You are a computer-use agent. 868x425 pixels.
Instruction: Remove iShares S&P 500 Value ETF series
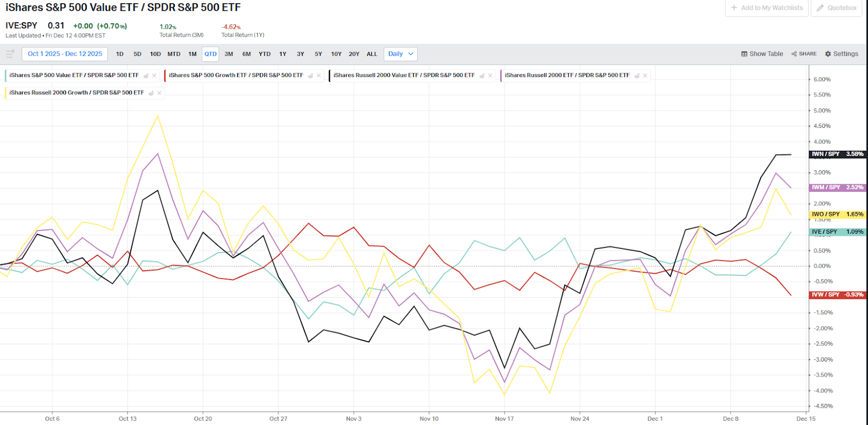(155, 76)
